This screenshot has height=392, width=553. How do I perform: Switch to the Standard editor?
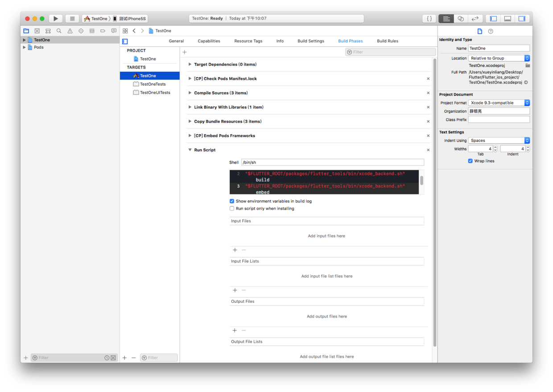(x=446, y=19)
